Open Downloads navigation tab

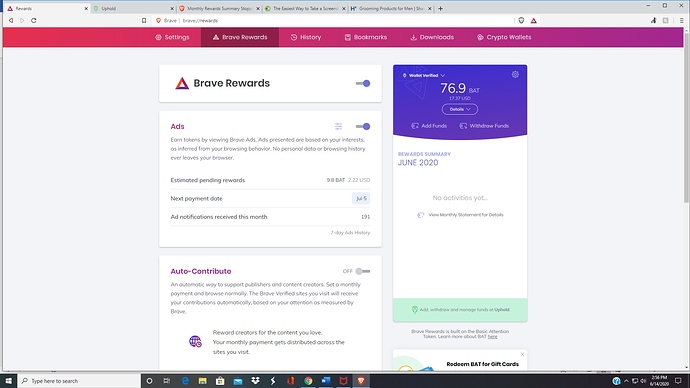[x=432, y=37]
